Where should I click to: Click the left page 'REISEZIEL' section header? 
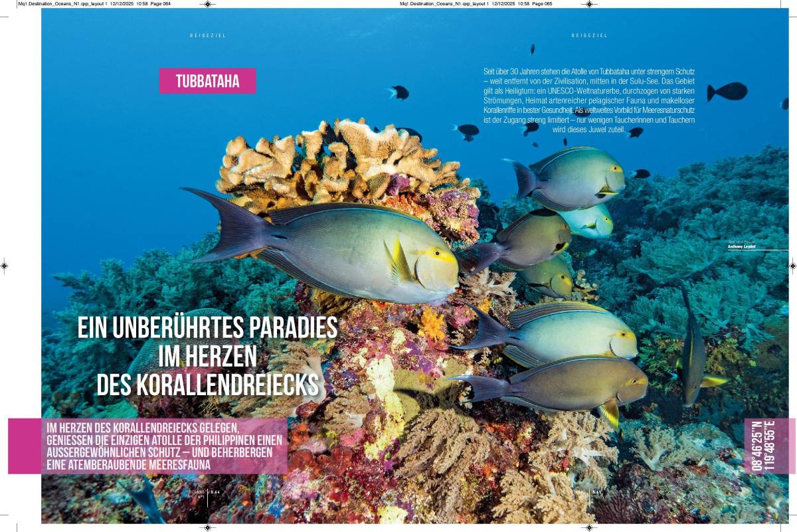tap(207, 35)
